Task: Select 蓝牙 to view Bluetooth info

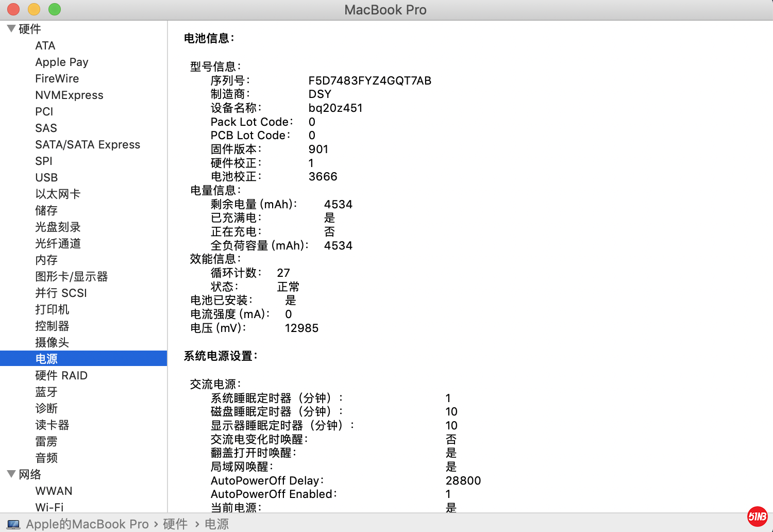Action: coord(46,392)
